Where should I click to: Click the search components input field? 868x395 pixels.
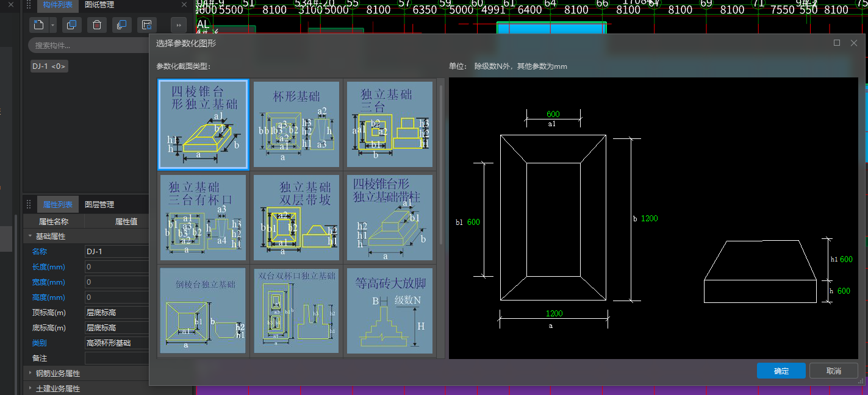(x=88, y=45)
